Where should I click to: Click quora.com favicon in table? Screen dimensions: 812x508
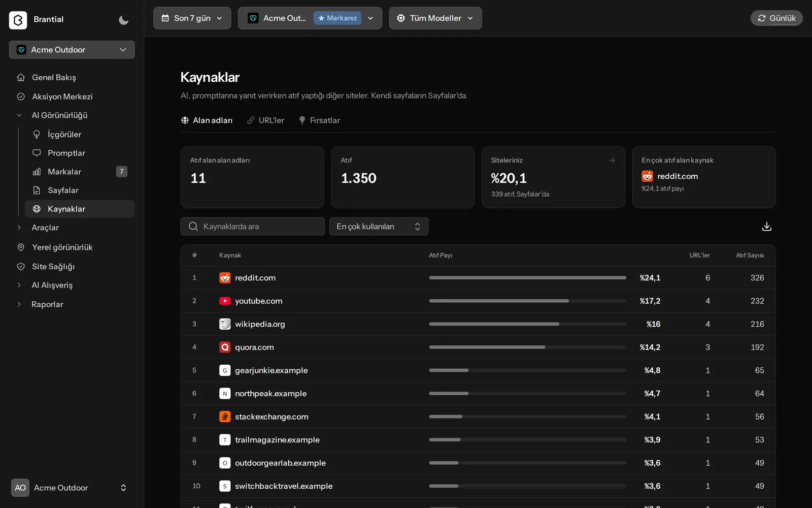coord(225,347)
